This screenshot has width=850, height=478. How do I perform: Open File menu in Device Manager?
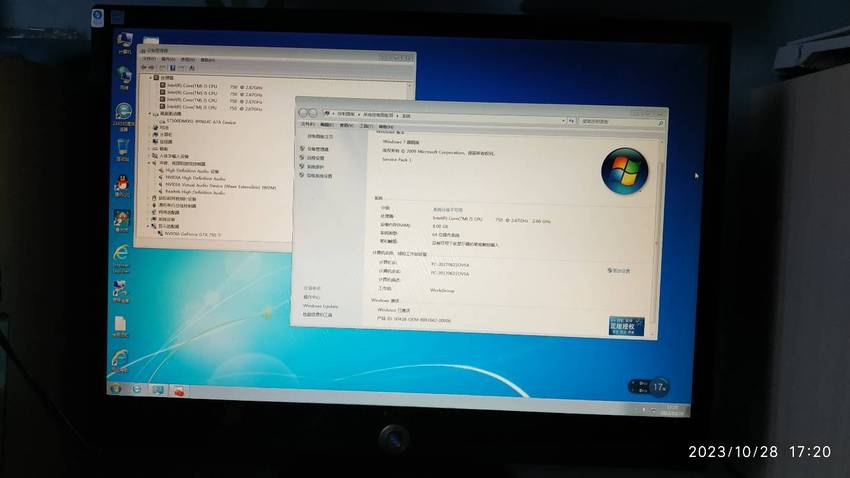pyautogui.click(x=148, y=59)
